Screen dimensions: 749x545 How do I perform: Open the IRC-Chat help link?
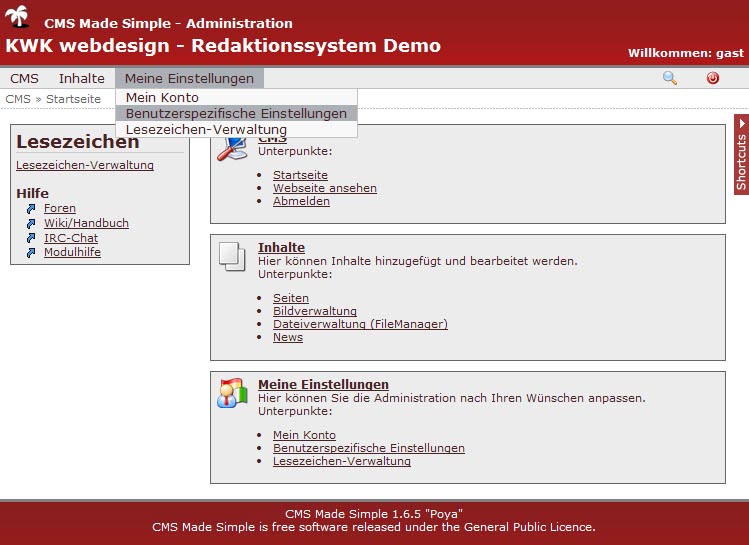(71, 238)
